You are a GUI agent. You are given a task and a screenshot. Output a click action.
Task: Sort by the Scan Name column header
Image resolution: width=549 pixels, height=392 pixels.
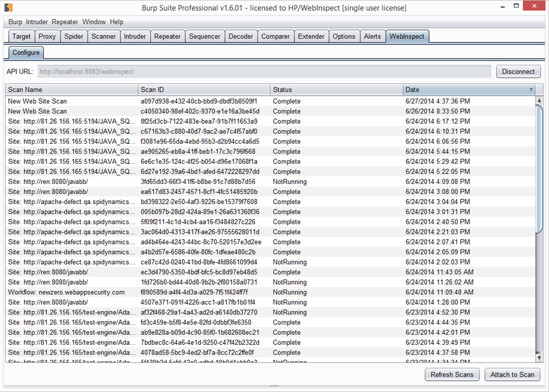72,90
